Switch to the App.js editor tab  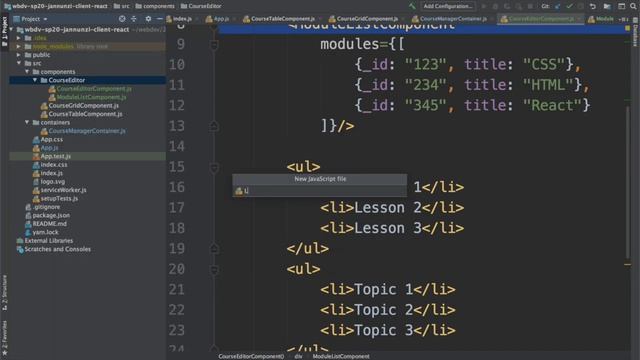(218, 19)
